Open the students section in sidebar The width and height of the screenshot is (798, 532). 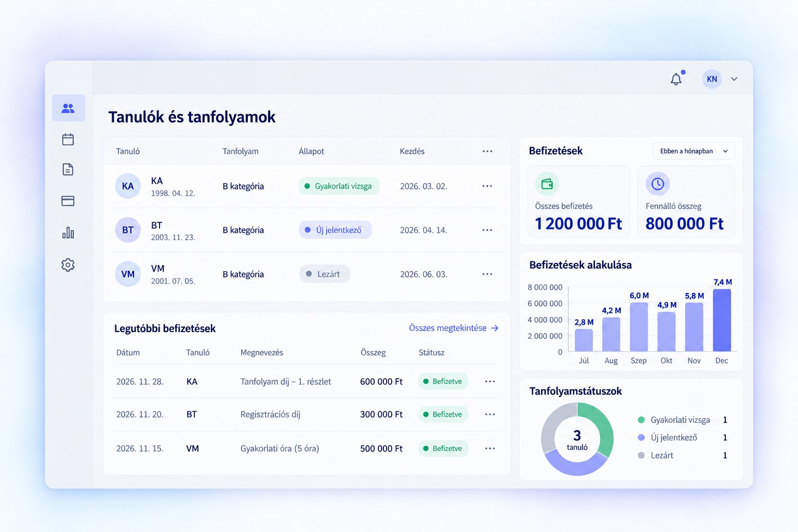[x=68, y=108]
